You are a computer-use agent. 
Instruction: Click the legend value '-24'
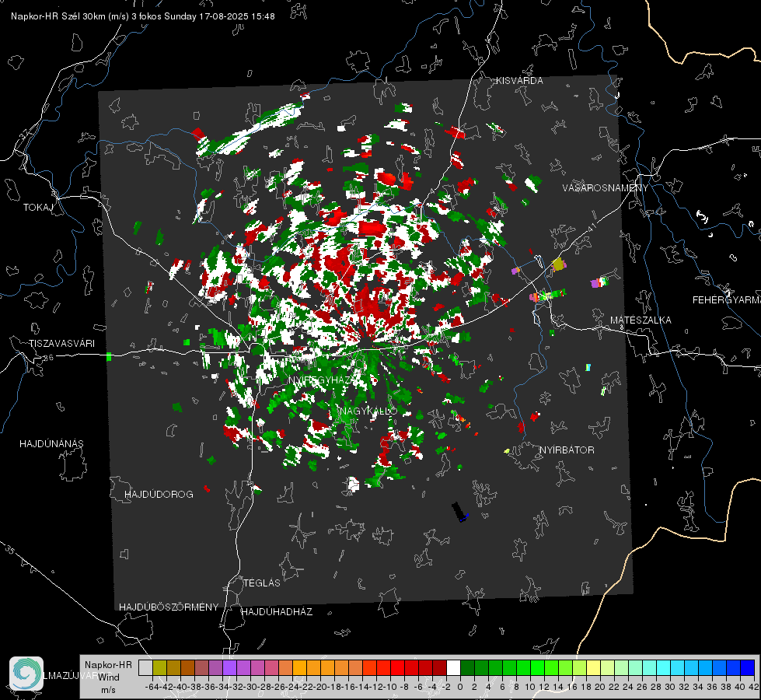pos(292,687)
